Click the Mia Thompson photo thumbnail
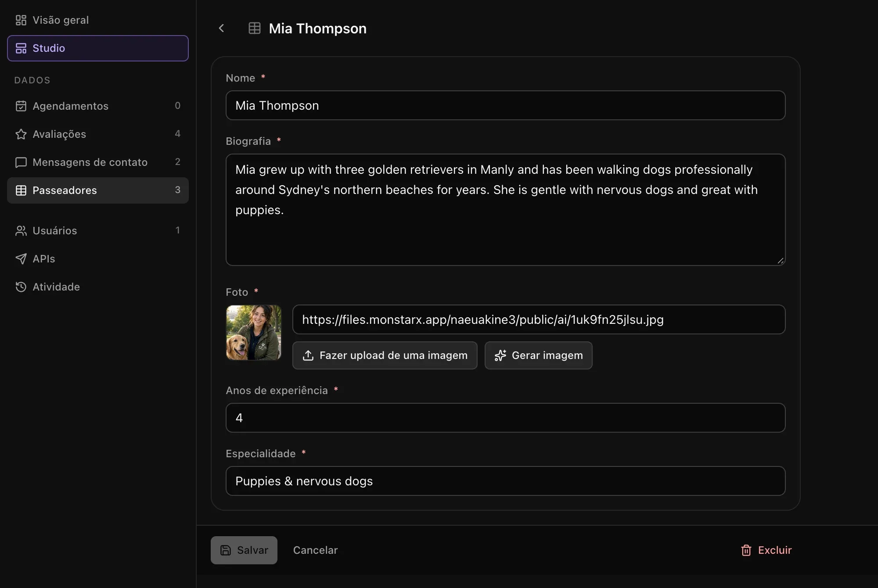 click(254, 333)
